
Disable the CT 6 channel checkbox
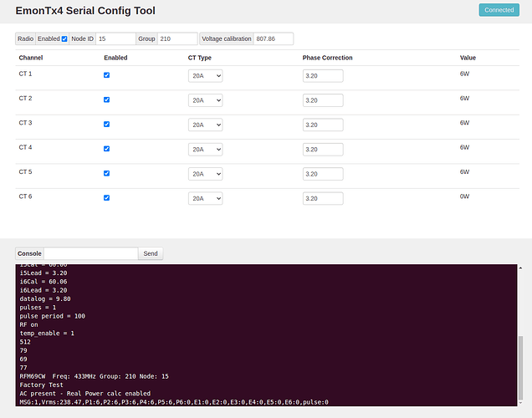pos(106,198)
